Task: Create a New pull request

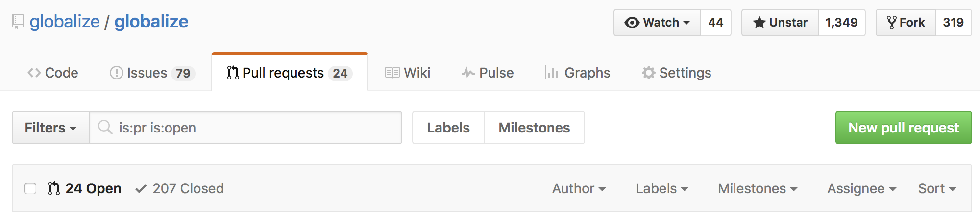Action: point(904,128)
